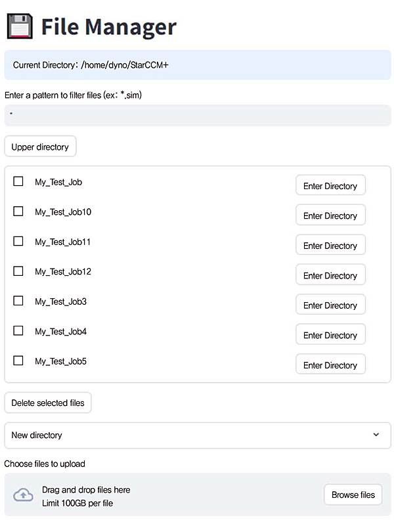The image size is (394, 532).
Task: Tick the My_Test_Job11 checkbox
Action: (18, 241)
